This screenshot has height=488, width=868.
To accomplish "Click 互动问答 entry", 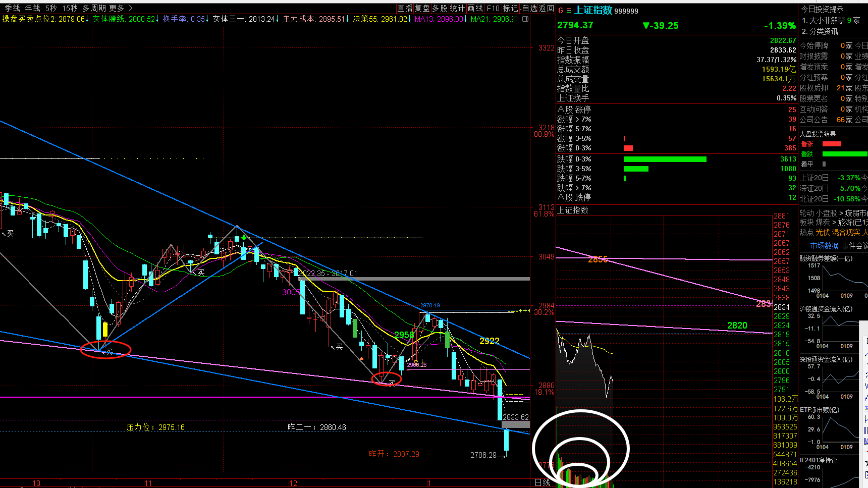I will [826, 109].
